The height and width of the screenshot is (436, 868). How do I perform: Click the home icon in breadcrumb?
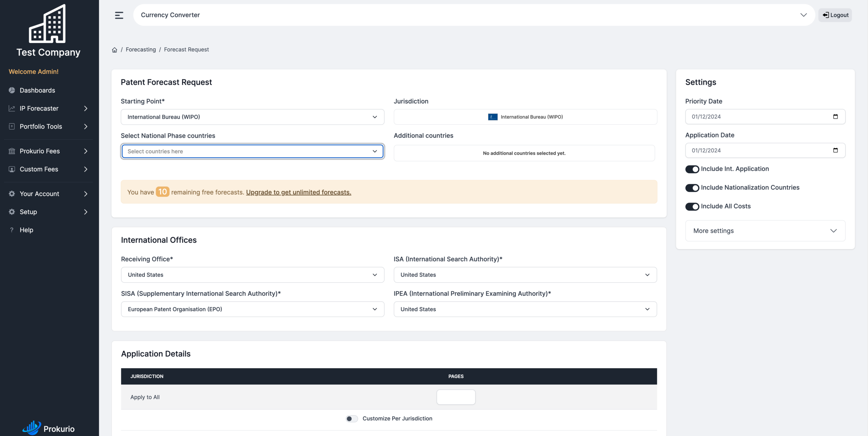[115, 50]
